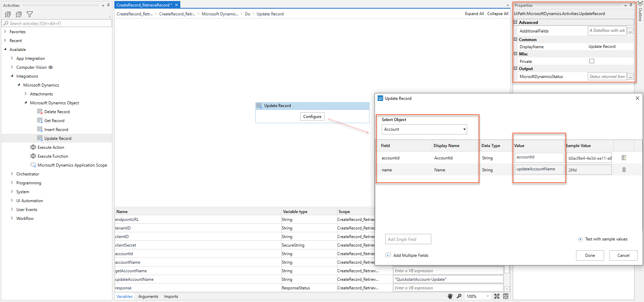Activate the pan hand tool in designer
644x302 pixels.
450,296
